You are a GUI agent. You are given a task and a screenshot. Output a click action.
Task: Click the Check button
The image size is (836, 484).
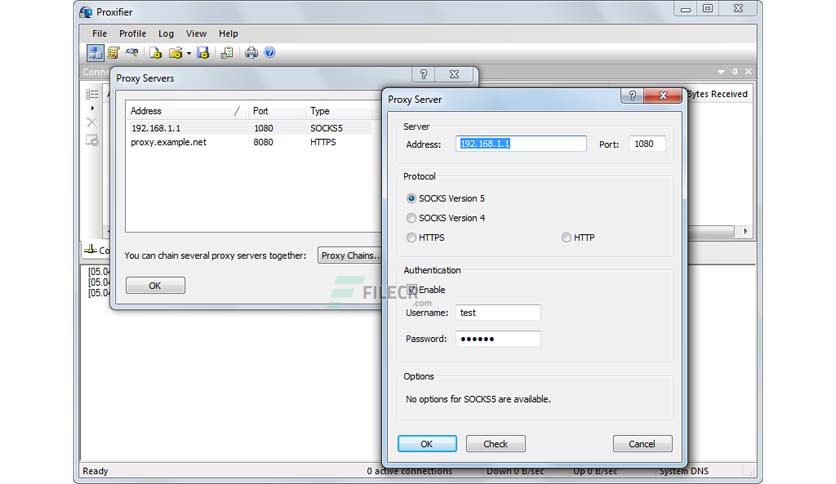(x=495, y=443)
